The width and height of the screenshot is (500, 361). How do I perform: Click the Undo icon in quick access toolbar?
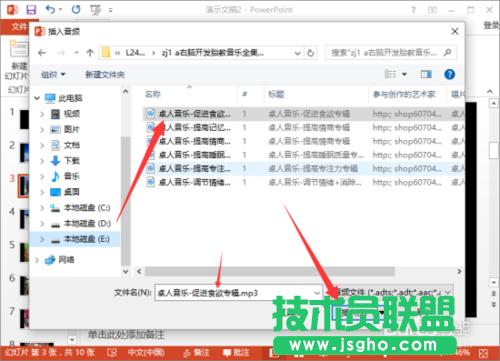pos(51,10)
